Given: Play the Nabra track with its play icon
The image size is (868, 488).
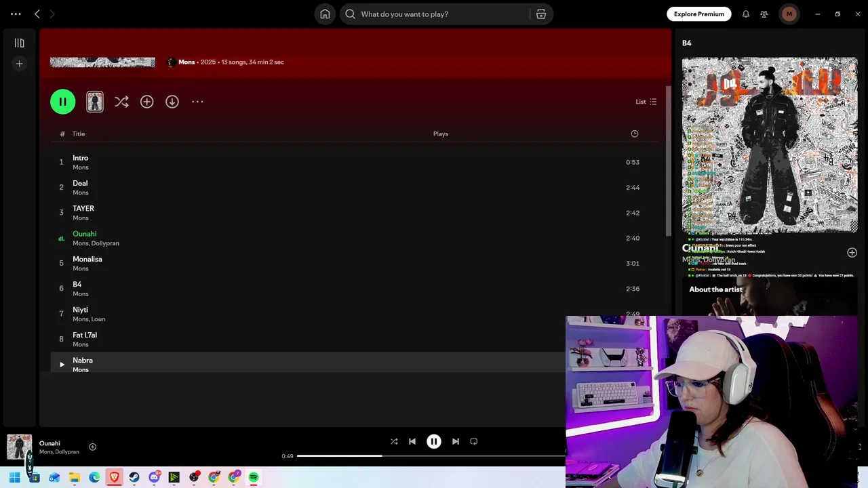Looking at the screenshot, I should click(x=62, y=365).
